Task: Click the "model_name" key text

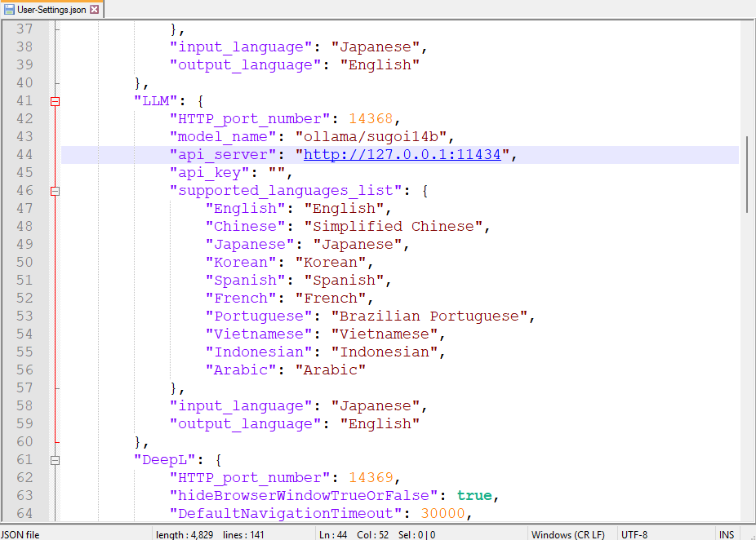Action: tap(223, 137)
